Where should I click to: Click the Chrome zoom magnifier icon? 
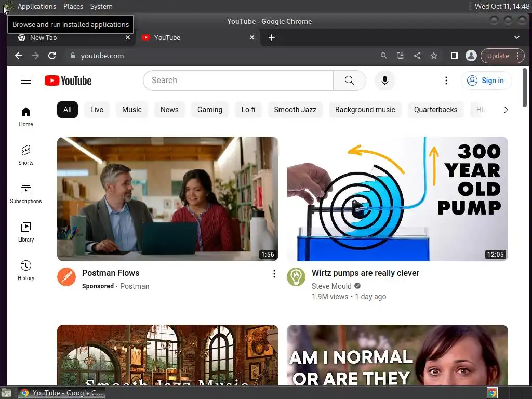384,56
